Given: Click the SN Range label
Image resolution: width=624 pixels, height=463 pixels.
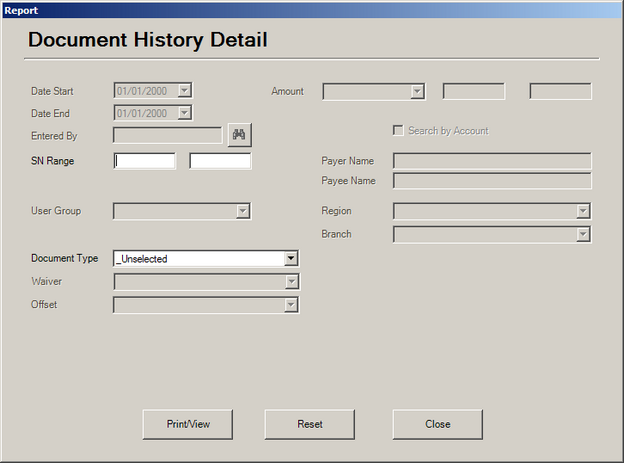Looking at the screenshot, I should pos(53,161).
